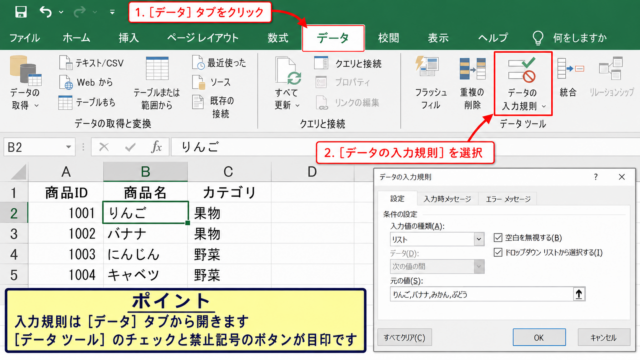Switch to the 数式 tab

click(x=278, y=38)
